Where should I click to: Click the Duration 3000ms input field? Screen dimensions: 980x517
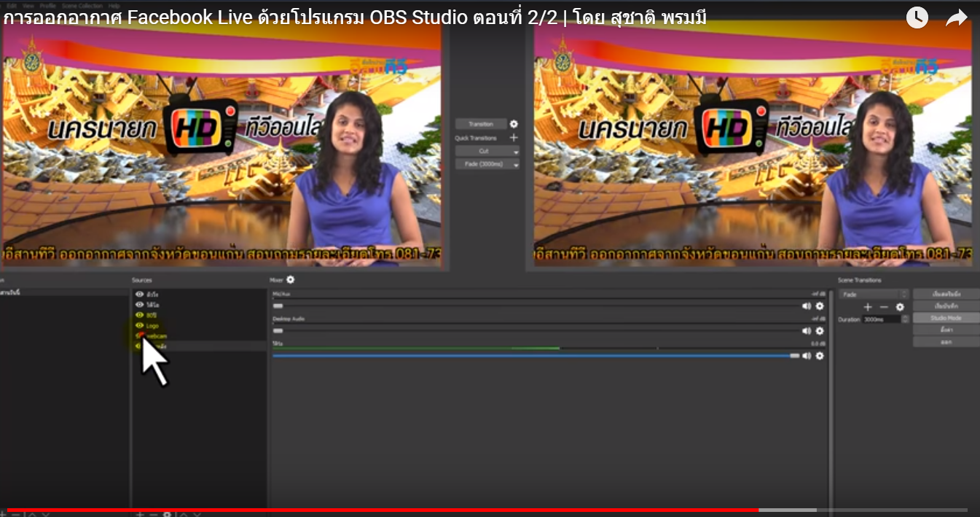click(x=882, y=319)
